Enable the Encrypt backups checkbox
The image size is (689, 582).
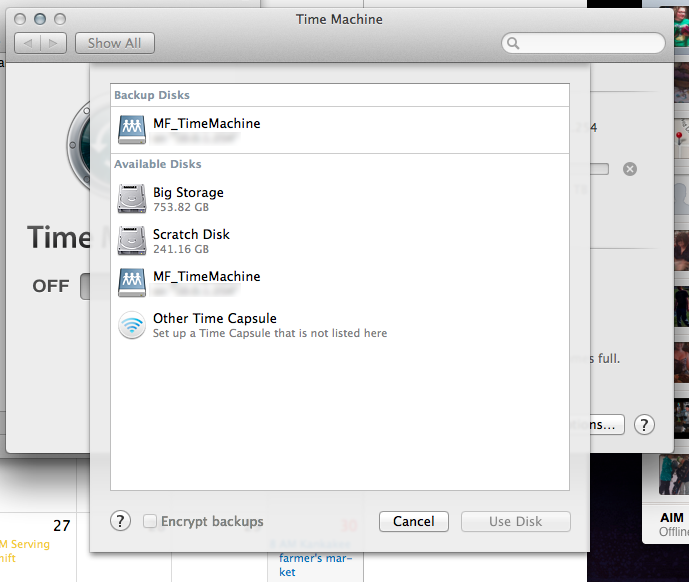(x=150, y=521)
